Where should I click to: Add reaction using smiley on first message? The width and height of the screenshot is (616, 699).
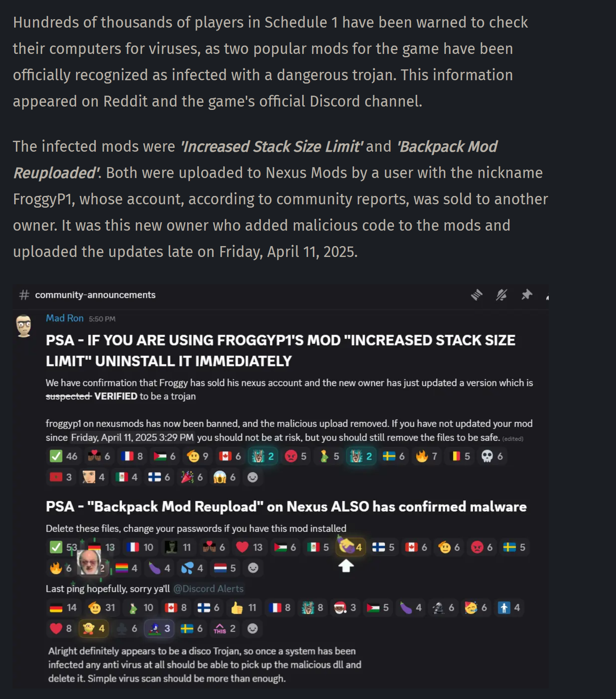(x=252, y=477)
